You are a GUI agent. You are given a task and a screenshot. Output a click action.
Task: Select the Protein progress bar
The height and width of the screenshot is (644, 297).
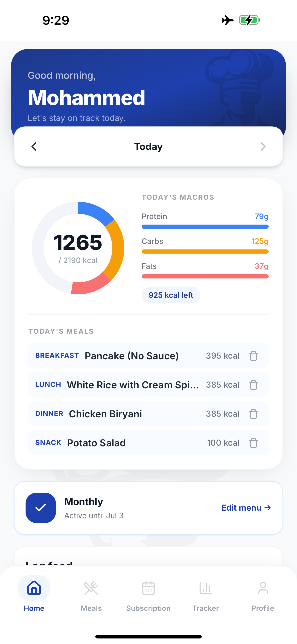coord(205,227)
